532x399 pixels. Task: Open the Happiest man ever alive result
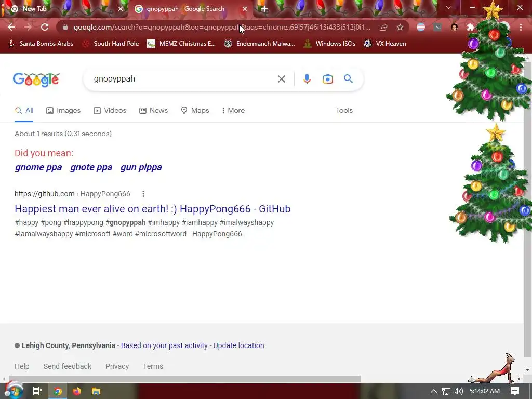152,209
